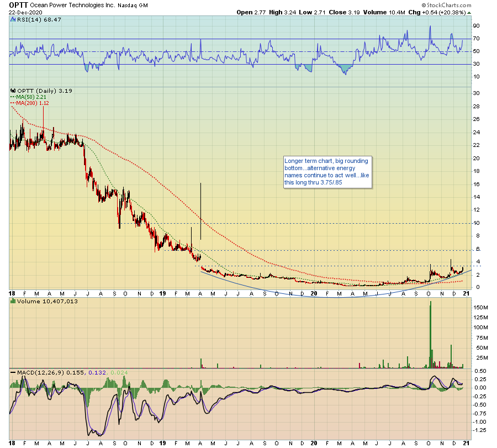Click the RSI 30 level axis label
497x448 pixels.
(476, 64)
